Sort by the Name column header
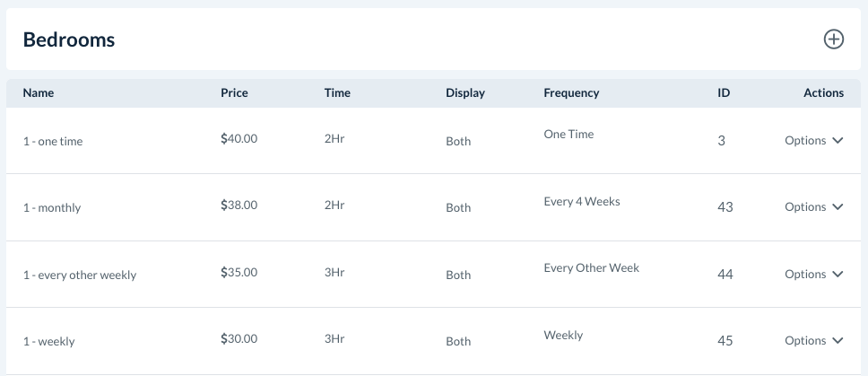This screenshot has width=868, height=376. [39, 93]
